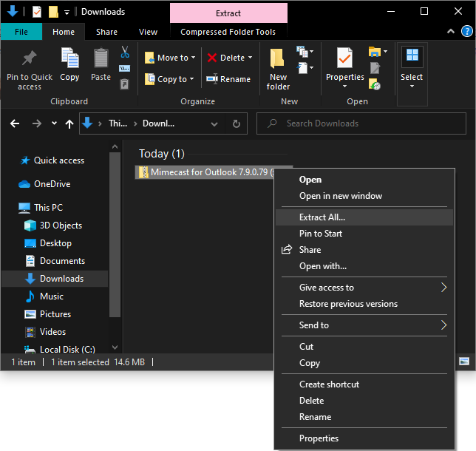Expand the Send to submenu
This screenshot has width=476, height=451.
pyautogui.click(x=364, y=325)
